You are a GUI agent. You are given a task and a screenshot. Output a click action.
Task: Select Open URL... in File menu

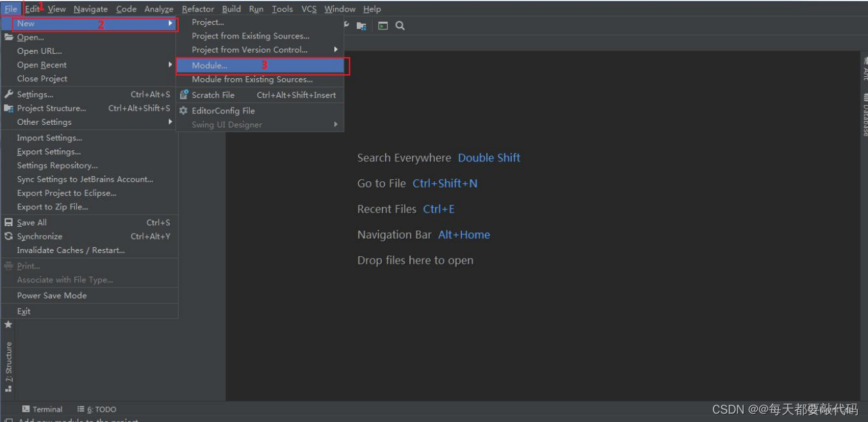click(x=89, y=51)
